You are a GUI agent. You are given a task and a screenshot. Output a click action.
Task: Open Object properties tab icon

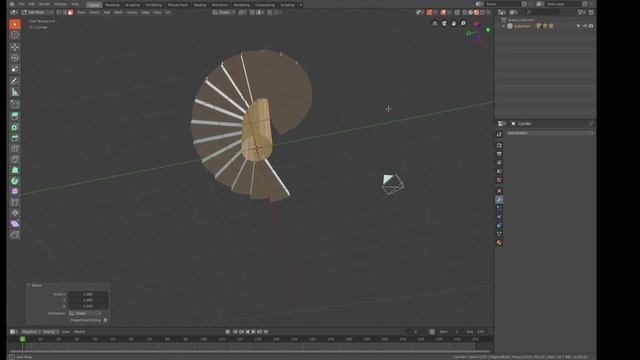pyautogui.click(x=499, y=191)
